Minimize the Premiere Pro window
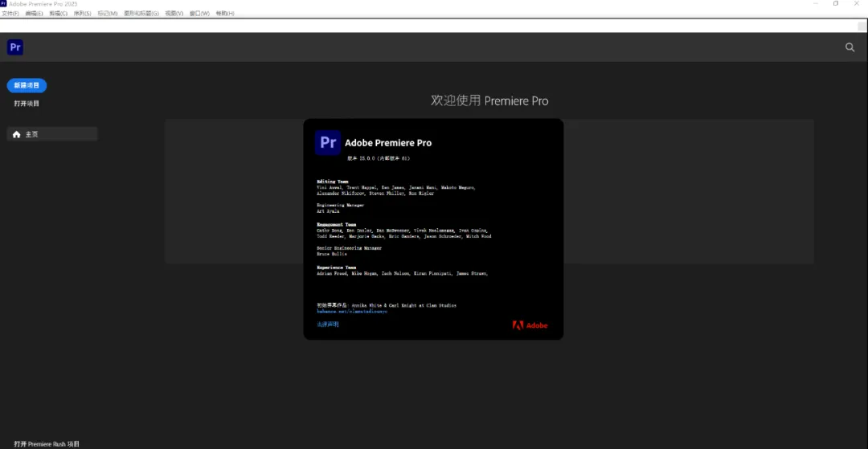Image resolution: width=868 pixels, height=449 pixels. click(x=816, y=3)
